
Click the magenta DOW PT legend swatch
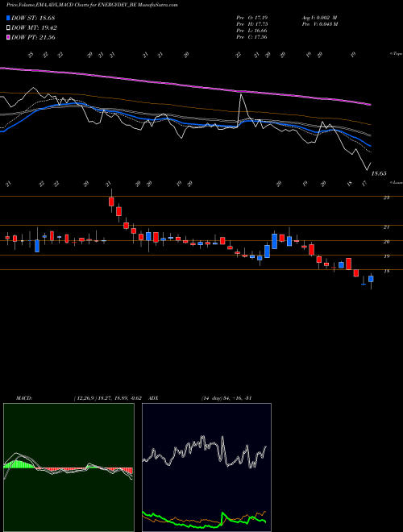[x=9, y=38]
